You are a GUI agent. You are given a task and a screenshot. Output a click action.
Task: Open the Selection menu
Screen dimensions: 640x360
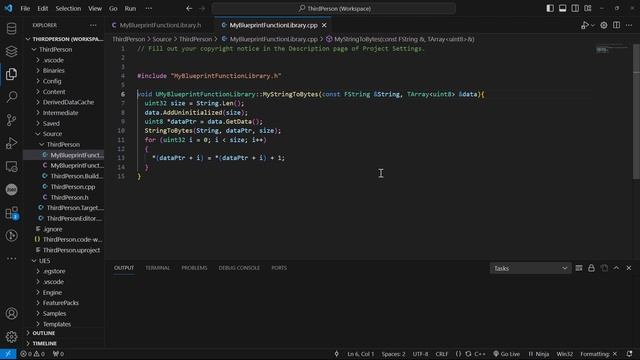pos(68,8)
